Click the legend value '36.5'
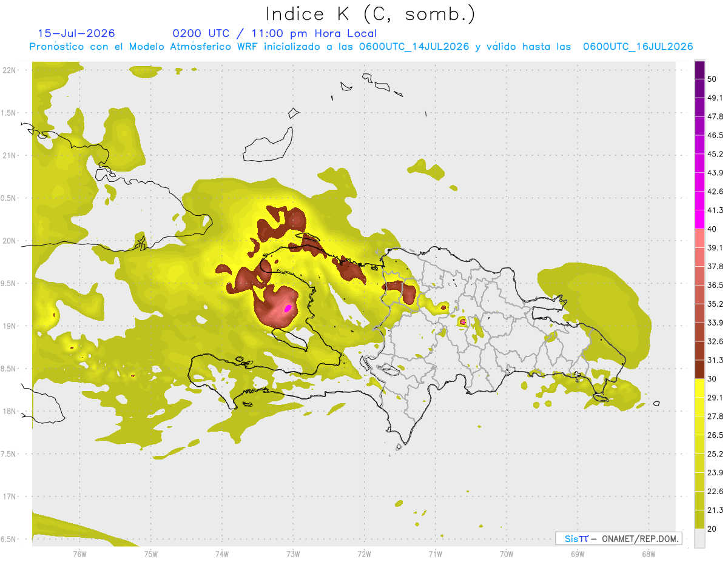Screen dimensions: 728x562 [715, 285]
